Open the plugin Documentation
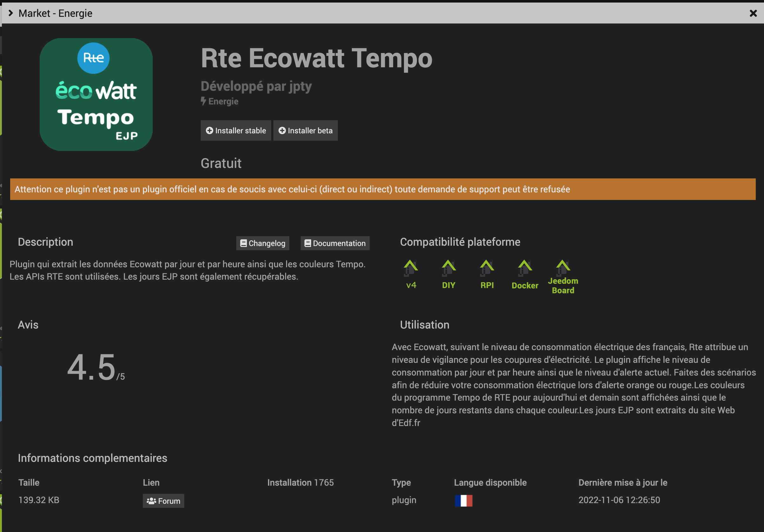Image resolution: width=764 pixels, height=532 pixels. pos(335,243)
